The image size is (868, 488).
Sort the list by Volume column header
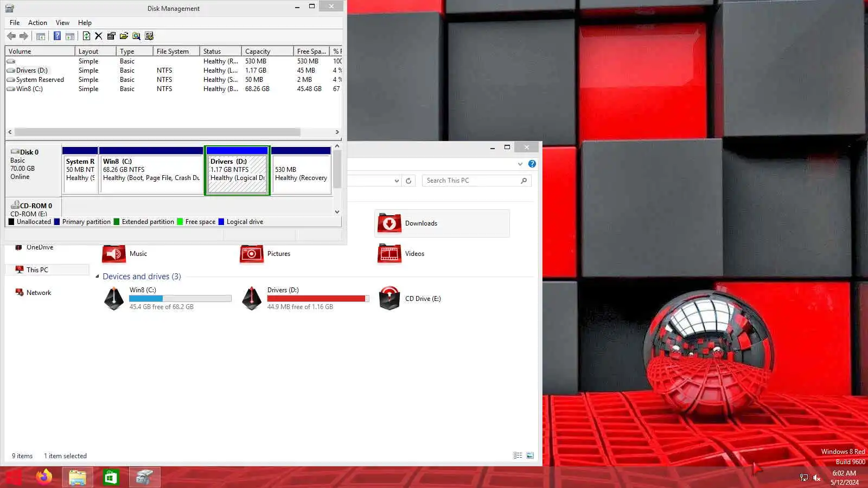click(40, 52)
